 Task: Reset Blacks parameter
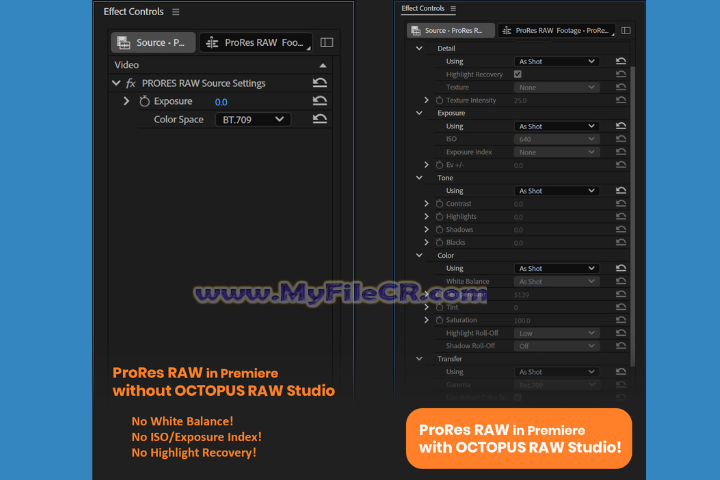(x=621, y=242)
